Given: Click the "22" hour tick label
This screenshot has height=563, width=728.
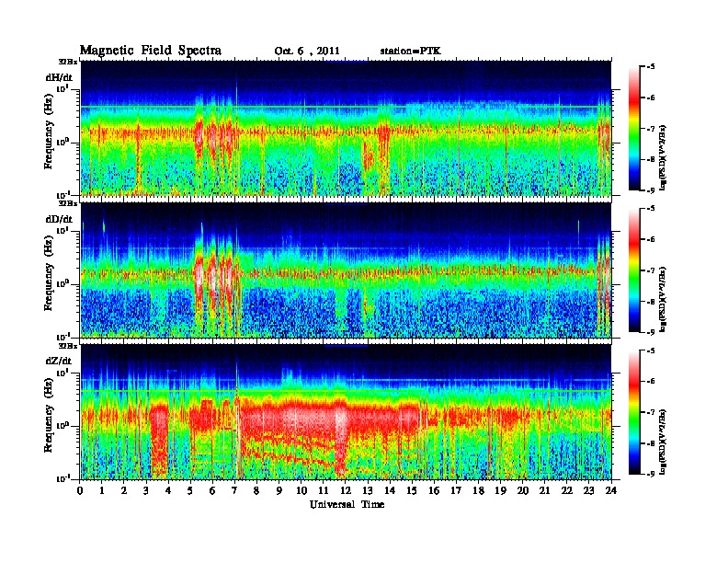Looking at the screenshot, I should [x=567, y=491].
